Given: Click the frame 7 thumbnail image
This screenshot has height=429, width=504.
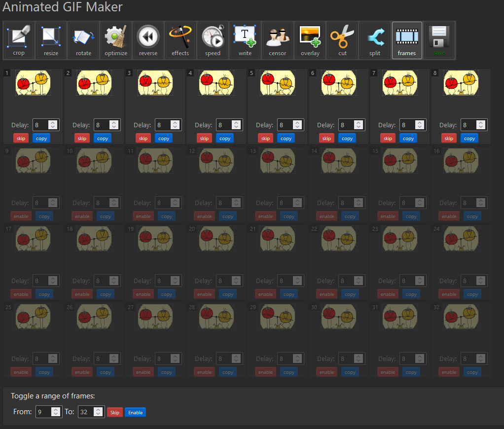Looking at the screenshot, I should tap(400, 83).
